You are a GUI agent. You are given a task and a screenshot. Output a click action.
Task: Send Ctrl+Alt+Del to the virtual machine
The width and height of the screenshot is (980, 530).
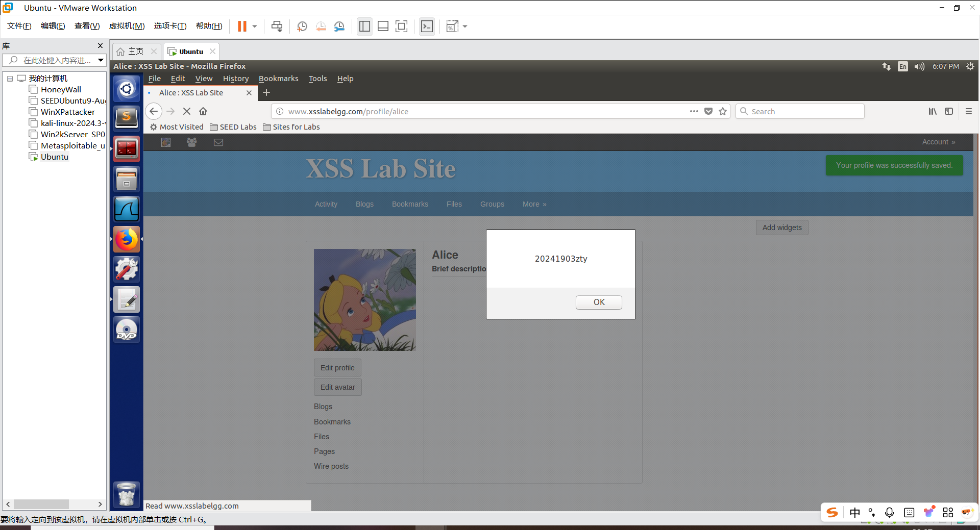277,27
